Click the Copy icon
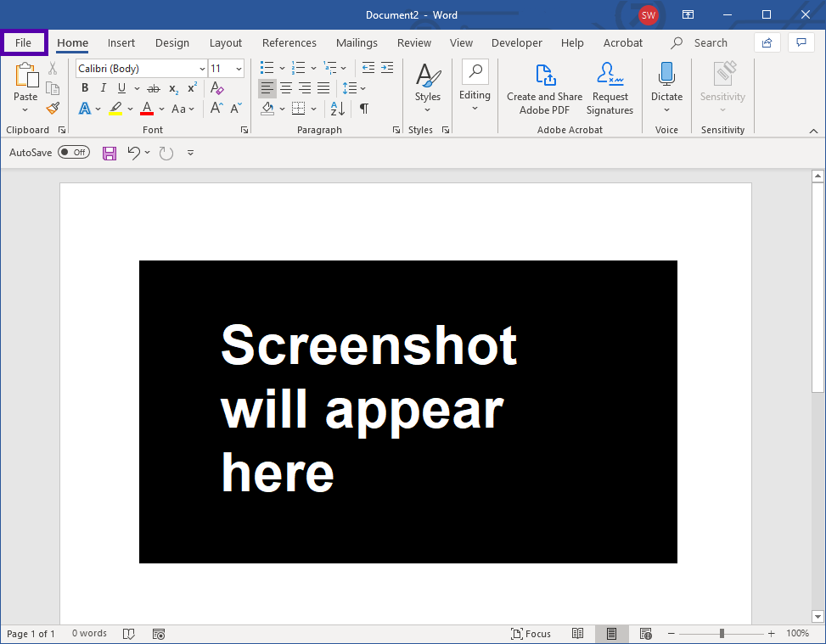 click(x=53, y=88)
